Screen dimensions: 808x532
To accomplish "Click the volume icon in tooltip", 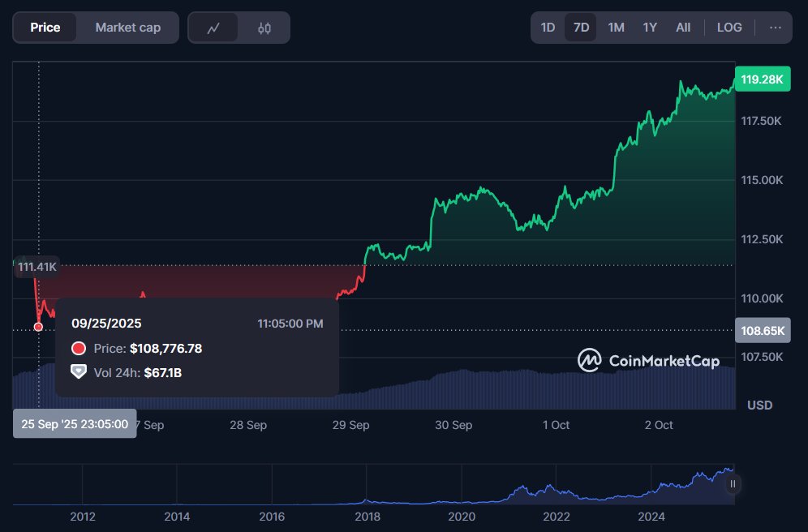I will pyautogui.click(x=79, y=371).
